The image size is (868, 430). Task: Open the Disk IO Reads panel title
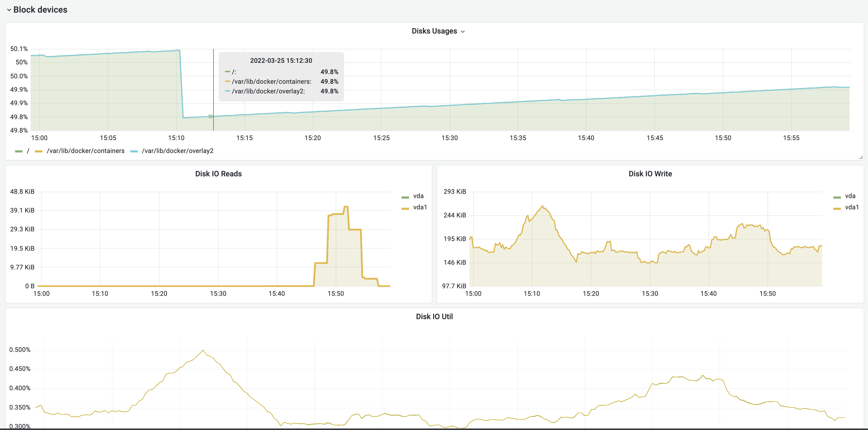[x=218, y=174]
